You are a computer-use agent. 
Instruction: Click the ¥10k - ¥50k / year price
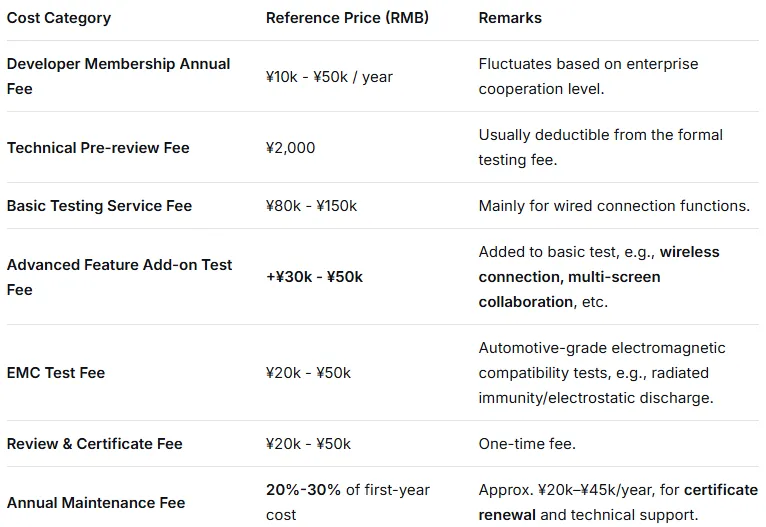pos(329,77)
